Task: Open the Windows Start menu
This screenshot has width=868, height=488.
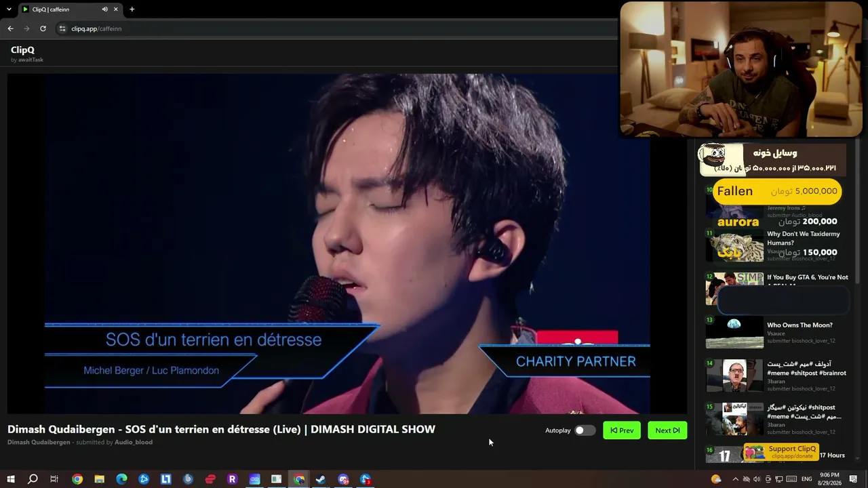Action: pyautogui.click(x=11, y=479)
